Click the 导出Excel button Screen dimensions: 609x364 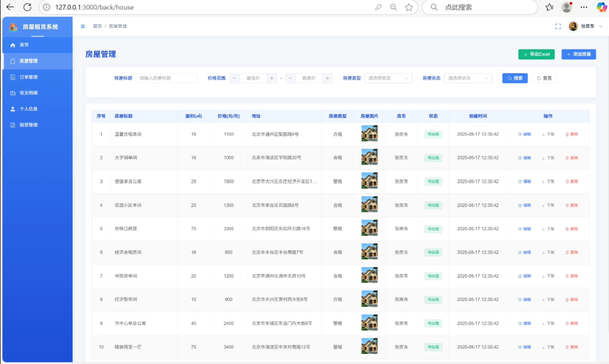[x=536, y=54]
